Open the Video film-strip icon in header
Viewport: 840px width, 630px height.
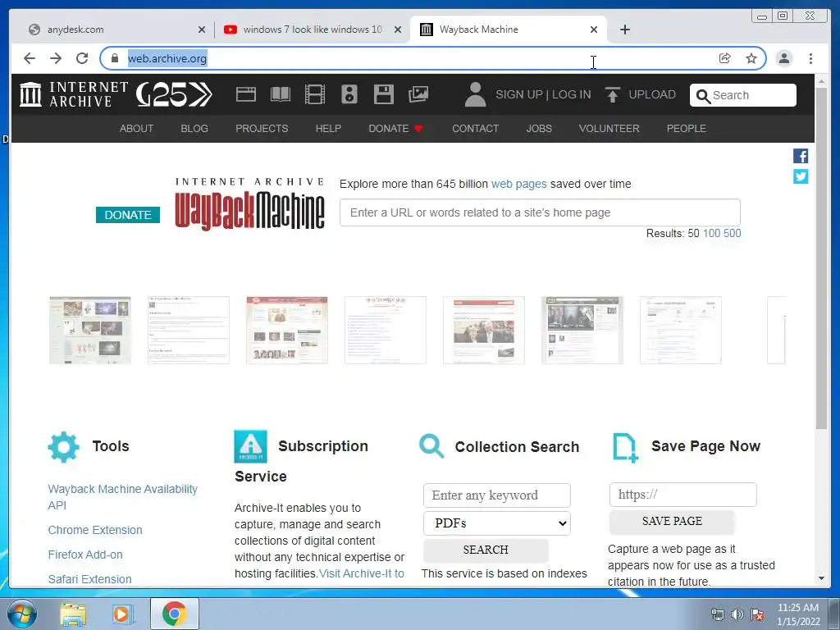pyautogui.click(x=314, y=95)
